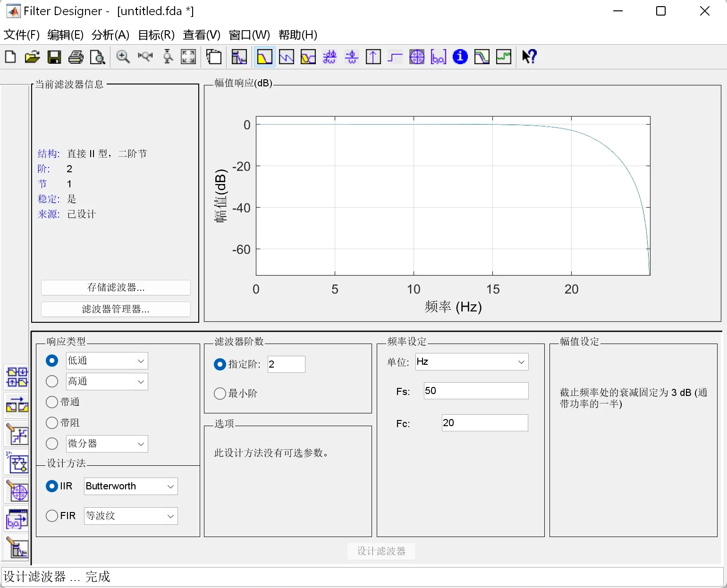The width and height of the screenshot is (727, 588).
Task: Open the 分析(A) menu
Action: 110,35
